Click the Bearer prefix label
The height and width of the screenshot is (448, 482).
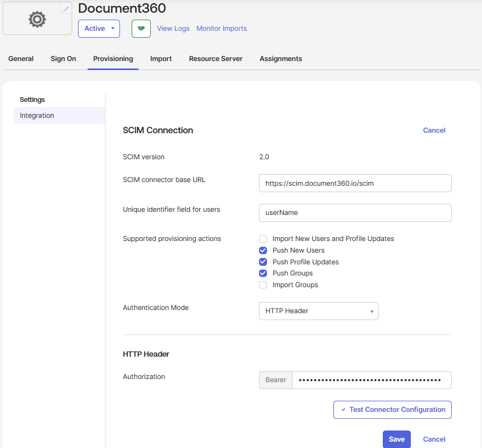pyautogui.click(x=276, y=380)
